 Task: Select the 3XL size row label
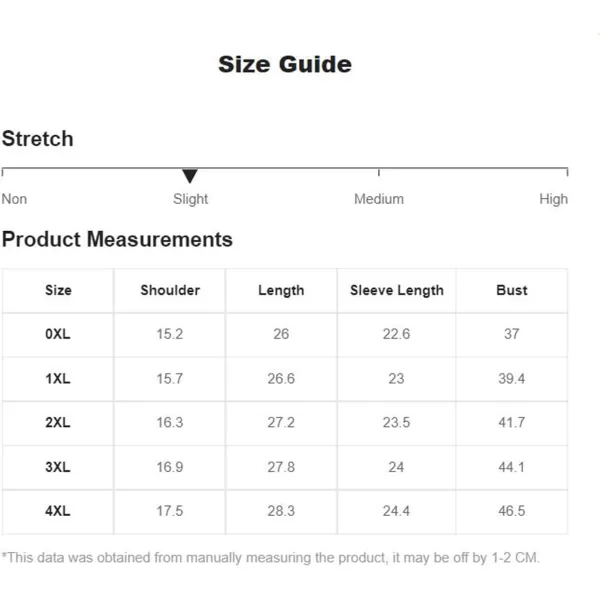point(58,467)
